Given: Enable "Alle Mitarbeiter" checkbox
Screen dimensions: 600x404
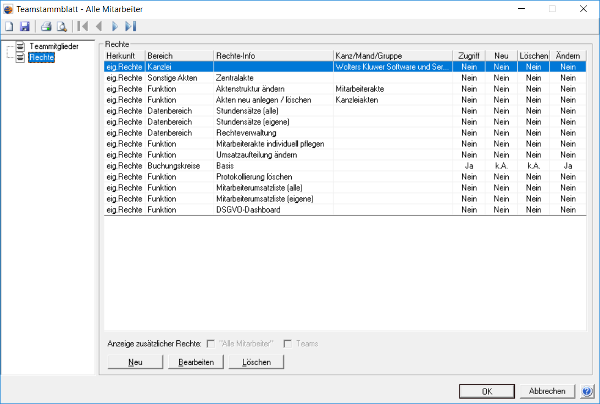Looking at the screenshot, I should click(x=210, y=344).
